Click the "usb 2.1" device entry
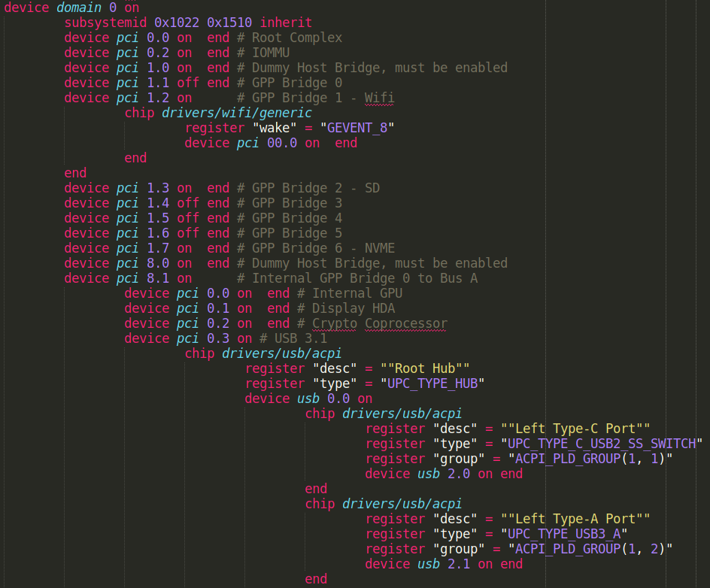710x588 pixels. [445, 564]
